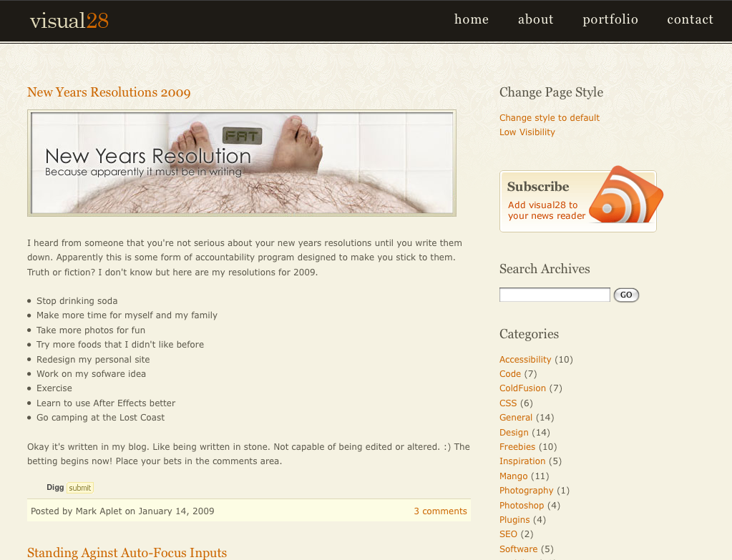
Task: Click the 'Stop drinking soda' list item
Action: click(x=77, y=301)
